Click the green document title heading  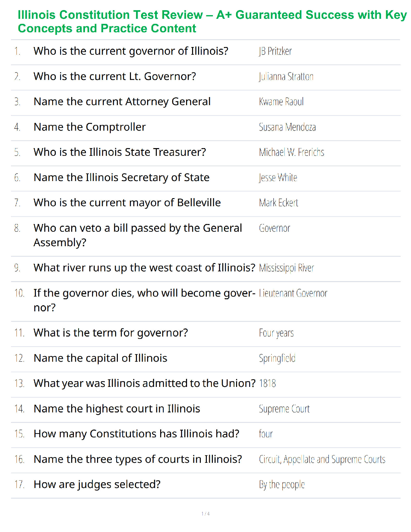(212, 21)
